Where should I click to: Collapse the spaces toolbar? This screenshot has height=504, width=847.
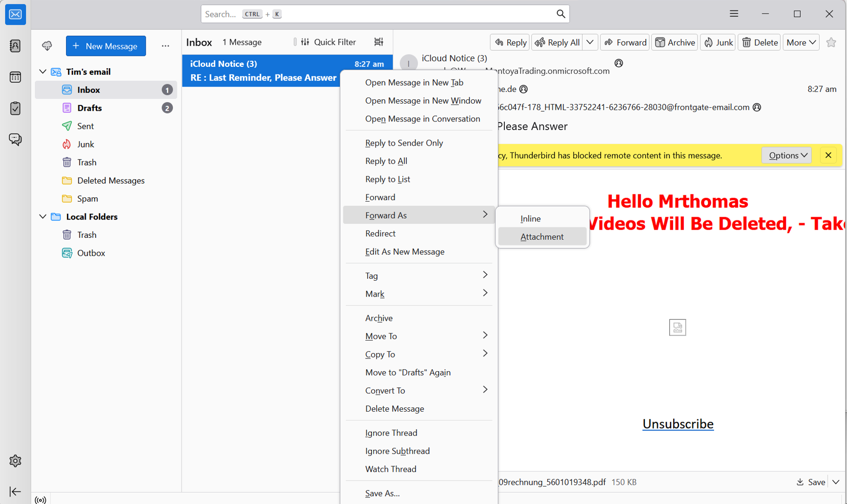[15, 492]
